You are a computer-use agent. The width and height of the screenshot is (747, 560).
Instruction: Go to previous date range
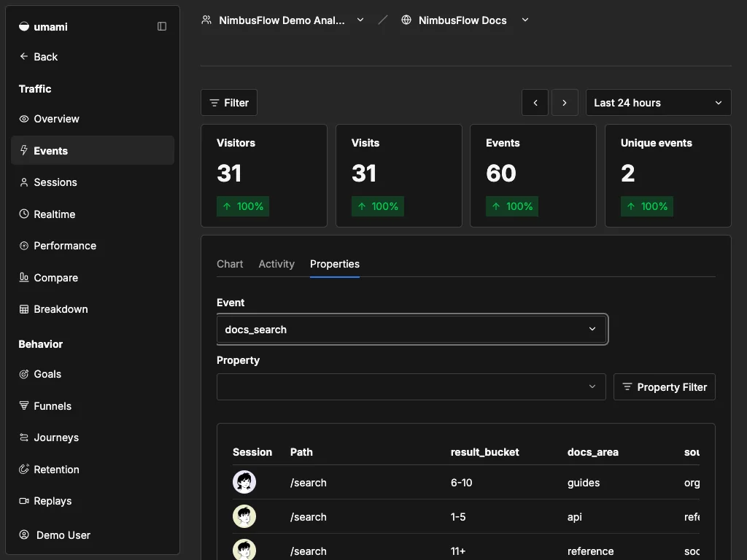pyautogui.click(x=535, y=102)
